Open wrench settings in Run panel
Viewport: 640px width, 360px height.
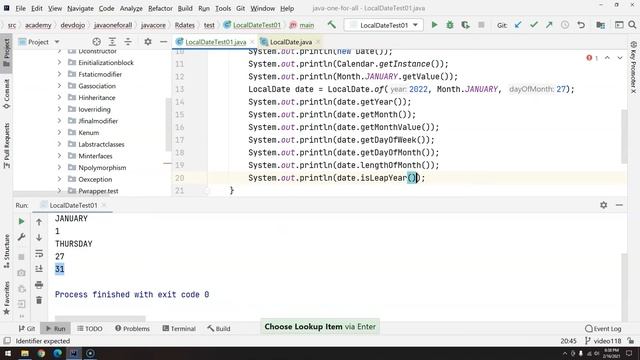21,237
